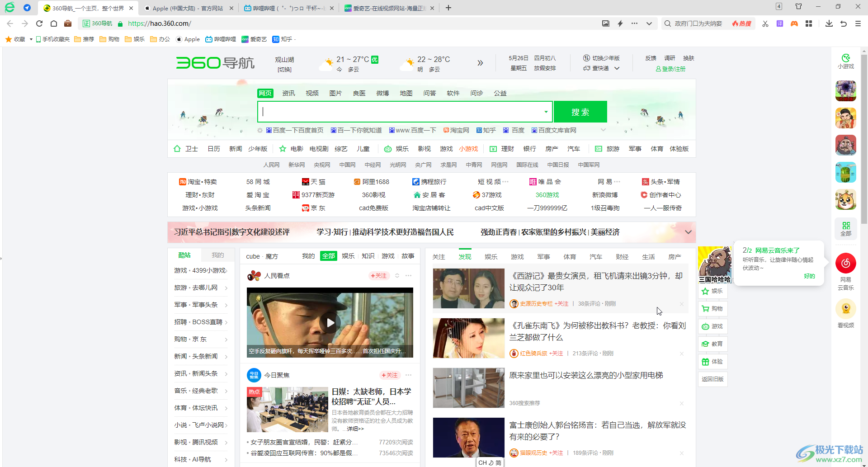
Task: Expand the search suggestions row chevron
Action: click(603, 130)
